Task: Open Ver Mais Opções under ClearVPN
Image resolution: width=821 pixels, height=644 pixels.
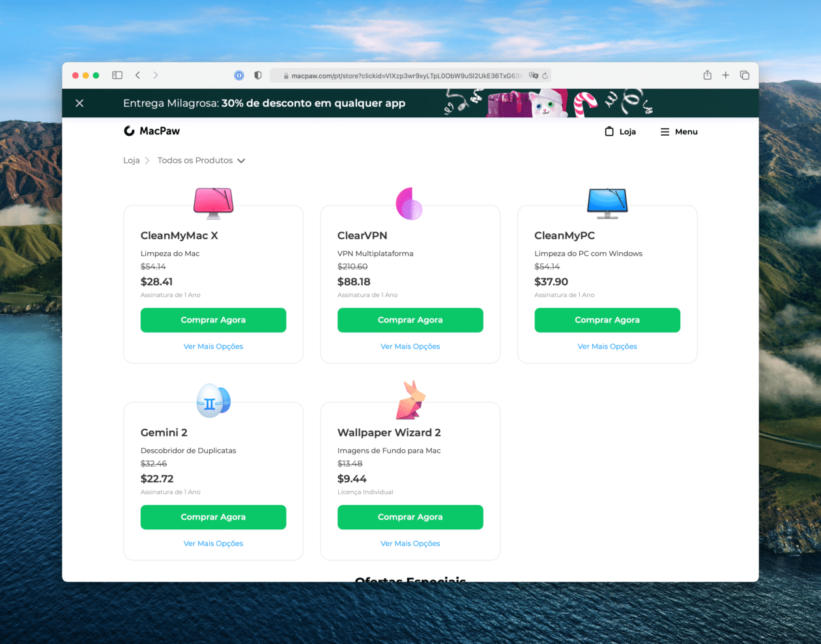Action: coord(410,346)
